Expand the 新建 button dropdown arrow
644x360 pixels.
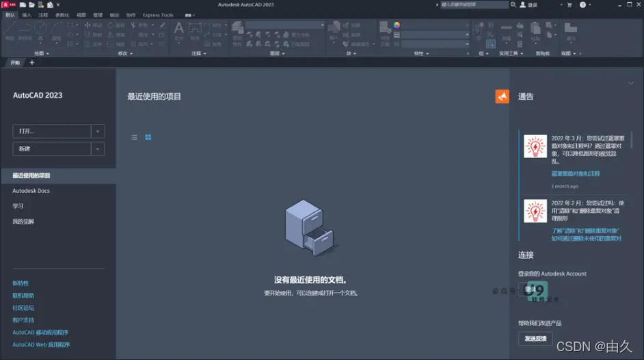pos(98,149)
